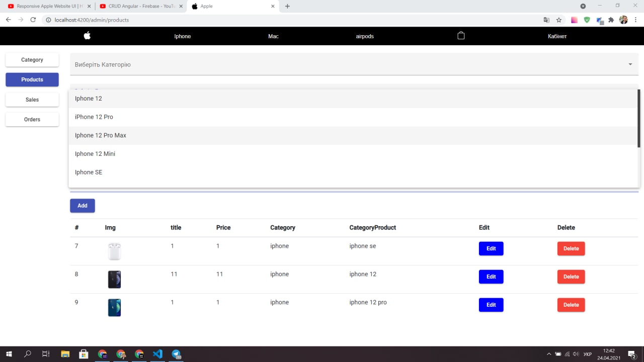This screenshot has width=644, height=362.
Task: Choose Iphone SE option
Action: click(353, 172)
